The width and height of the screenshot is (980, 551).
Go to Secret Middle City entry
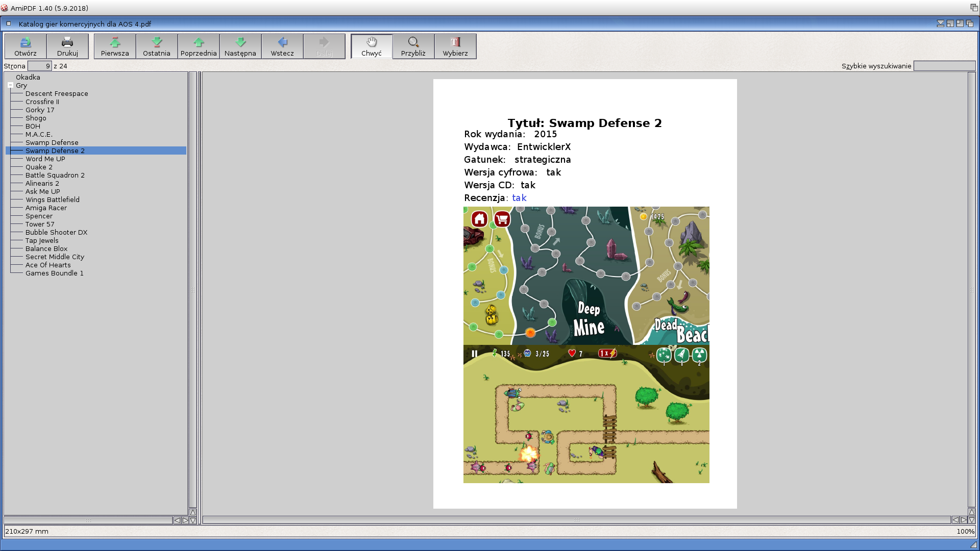(x=55, y=257)
